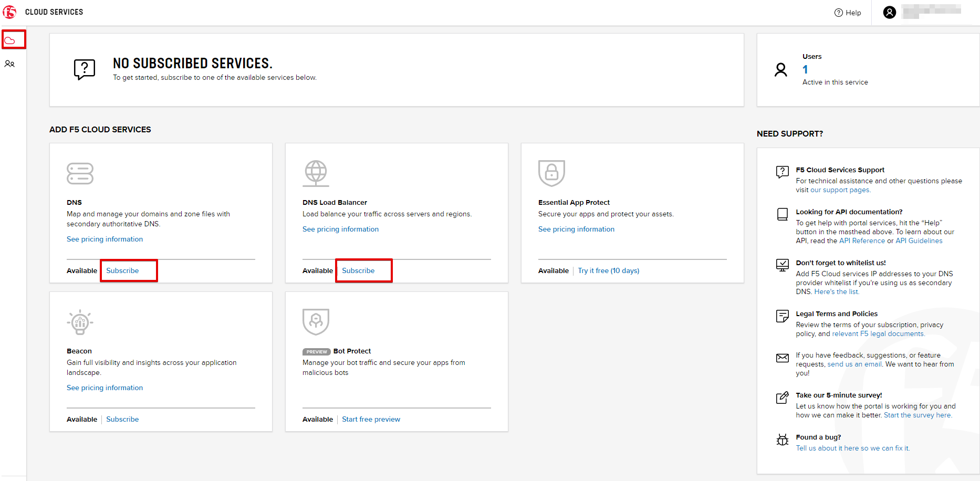This screenshot has width=980, height=481.
Task: Click 'send us an email' feedback link
Action: click(854, 364)
